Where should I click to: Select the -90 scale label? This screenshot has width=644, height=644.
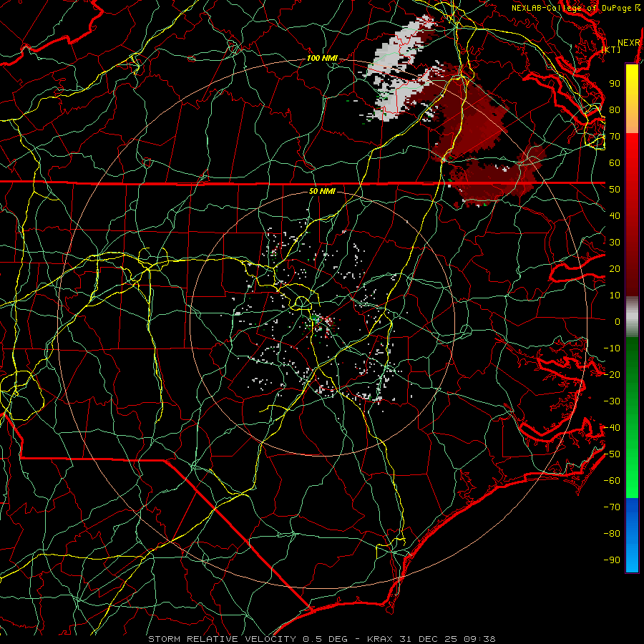pos(612,560)
